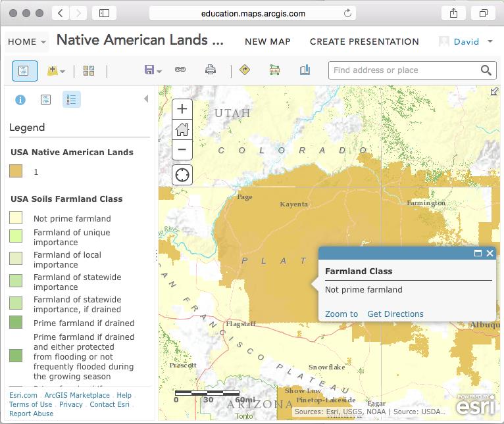The height and width of the screenshot is (424, 504).
Task: Open the Directions tool
Action: coord(245,70)
